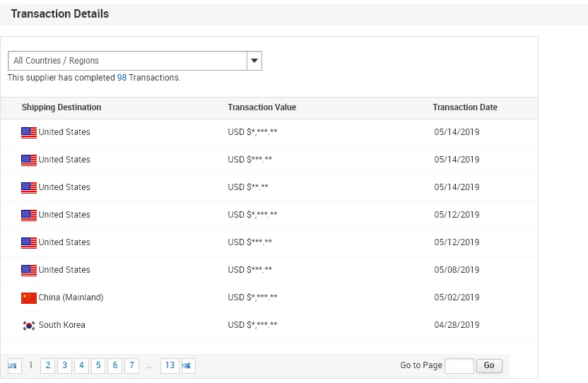588x383 pixels.
Task: Open the All Countries / Regions dropdown
Action: [128, 61]
